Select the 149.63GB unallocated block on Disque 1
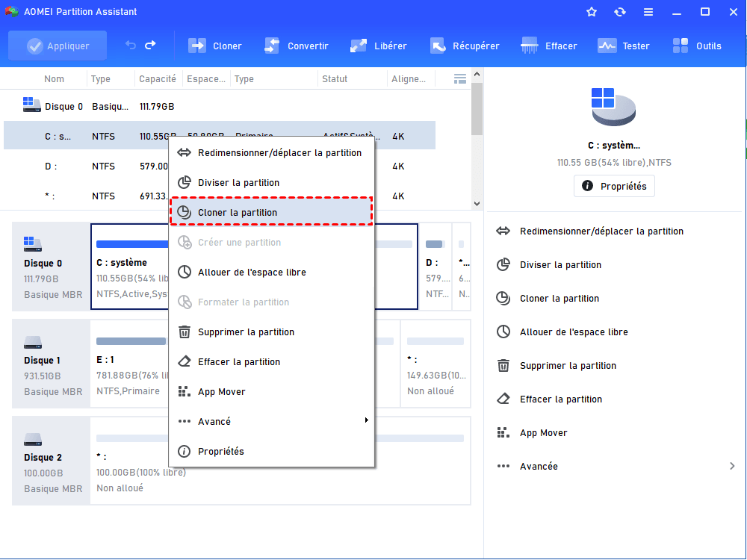The width and height of the screenshot is (747, 560). coord(436,364)
